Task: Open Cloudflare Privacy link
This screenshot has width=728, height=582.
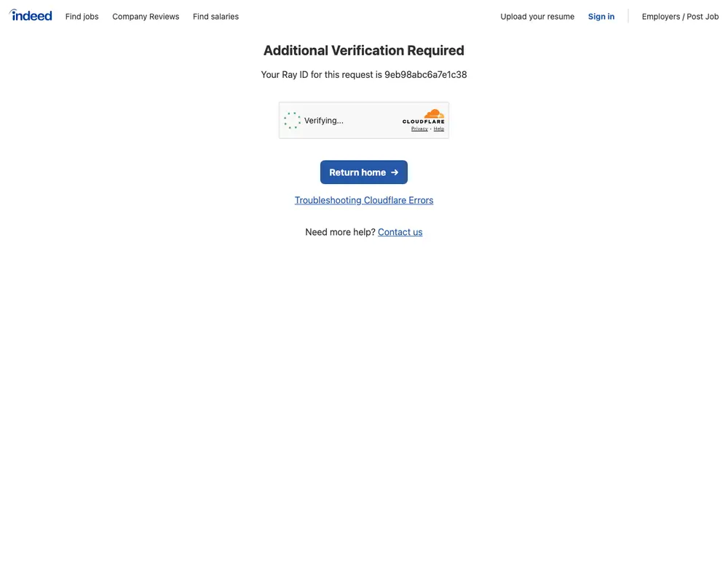Action: point(419,129)
